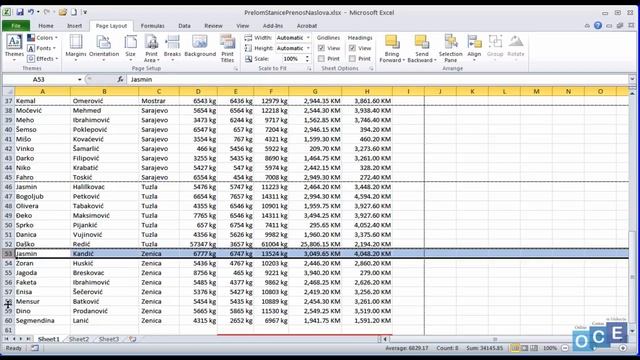Image resolution: width=640 pixels, height=360 pixels.
Task: Open page Orientation options
Action: (104, 48)
